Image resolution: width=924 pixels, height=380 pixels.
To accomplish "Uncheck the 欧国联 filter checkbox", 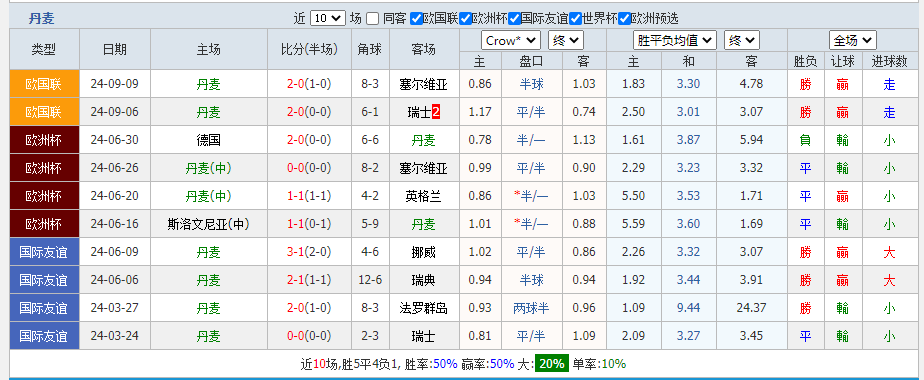I will click(x=416, y=18).
